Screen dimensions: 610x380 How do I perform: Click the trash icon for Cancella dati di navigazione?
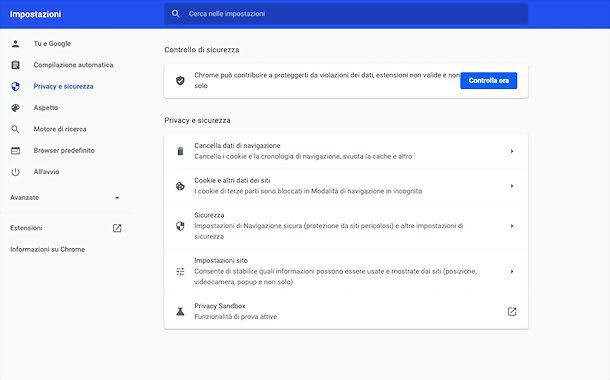click(180, 151)
